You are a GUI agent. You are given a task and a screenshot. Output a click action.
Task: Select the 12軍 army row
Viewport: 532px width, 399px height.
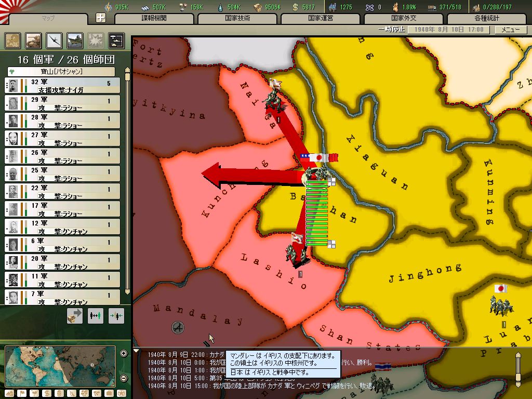click(62, 227)
